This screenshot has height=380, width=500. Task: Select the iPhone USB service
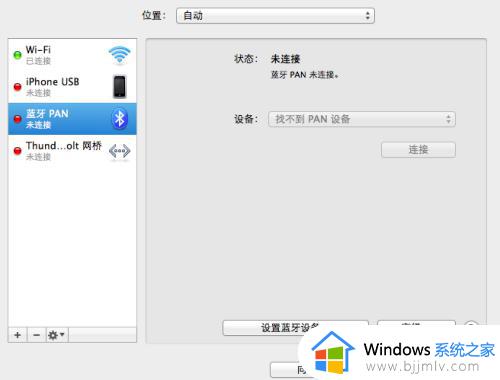(72, 87)
